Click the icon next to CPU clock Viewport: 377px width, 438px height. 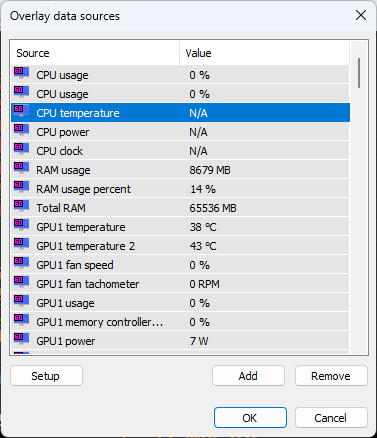[21, 149]
